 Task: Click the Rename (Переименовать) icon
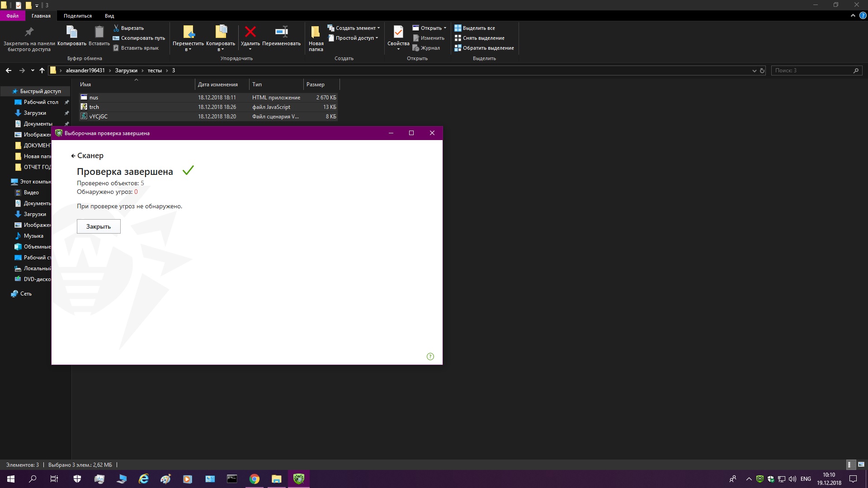point(281,32)
